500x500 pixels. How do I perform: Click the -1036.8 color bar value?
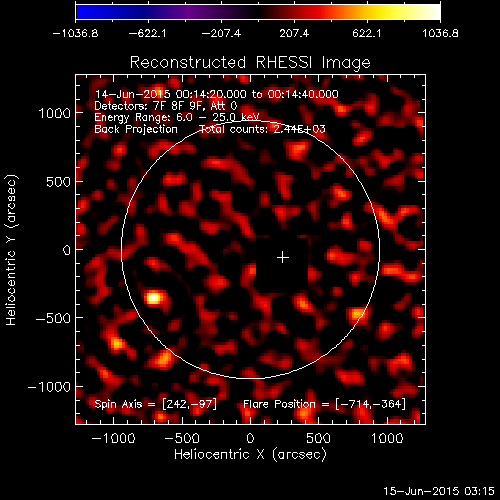click(75, 33)
